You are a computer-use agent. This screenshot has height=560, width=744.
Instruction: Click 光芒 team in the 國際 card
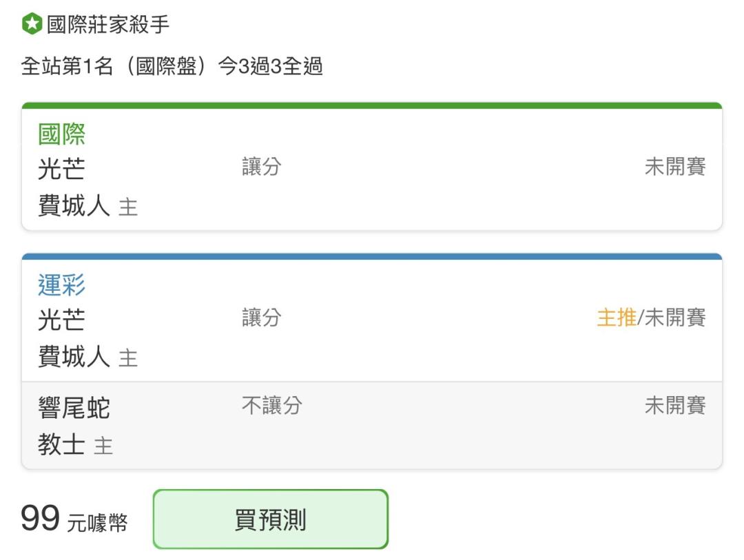click(x=62, y=169)
